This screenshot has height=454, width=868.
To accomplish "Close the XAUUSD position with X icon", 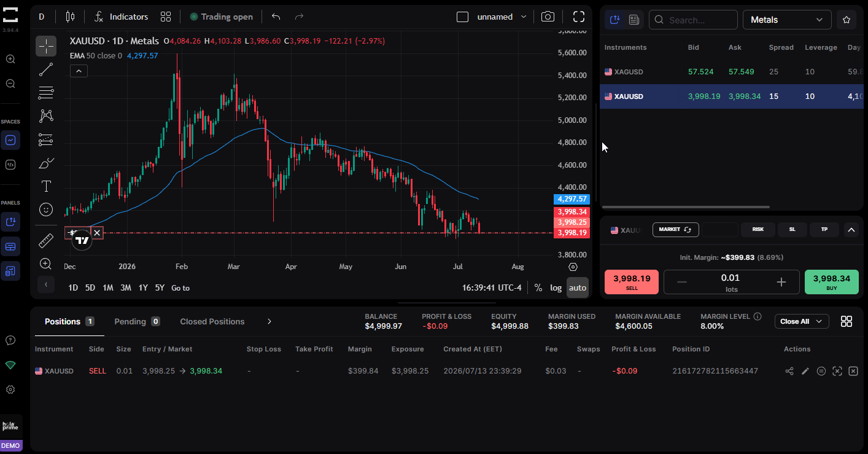I will [853, 371].
